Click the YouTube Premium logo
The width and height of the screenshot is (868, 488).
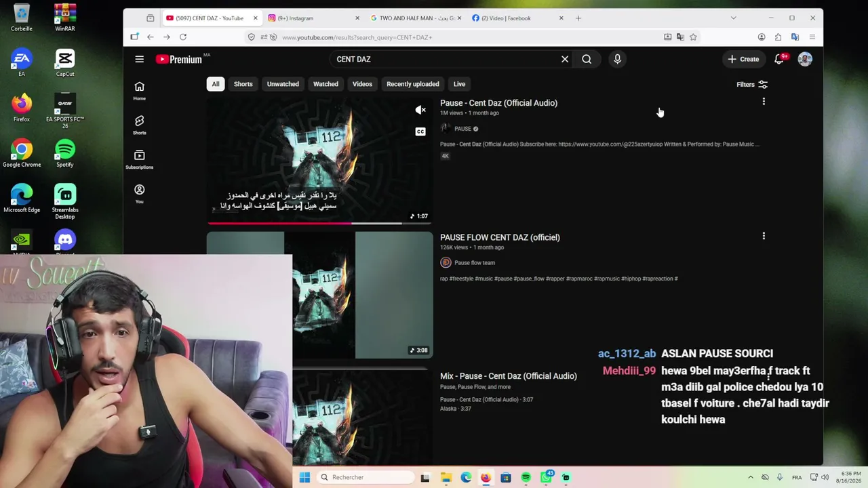[x=179, y=59]
